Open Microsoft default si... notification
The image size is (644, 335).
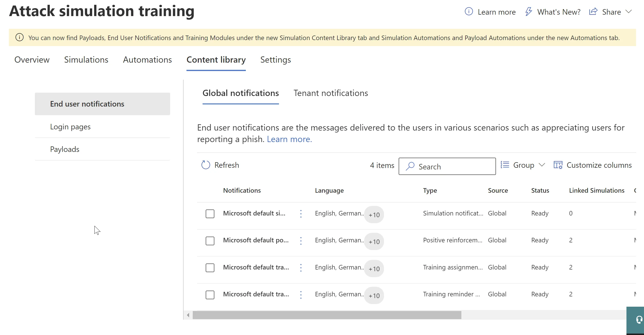[254, 213]
